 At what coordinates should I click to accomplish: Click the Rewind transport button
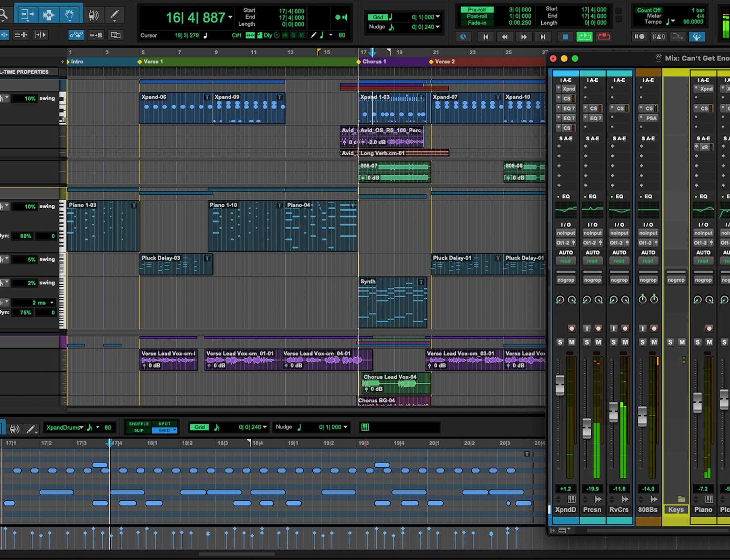505,37
